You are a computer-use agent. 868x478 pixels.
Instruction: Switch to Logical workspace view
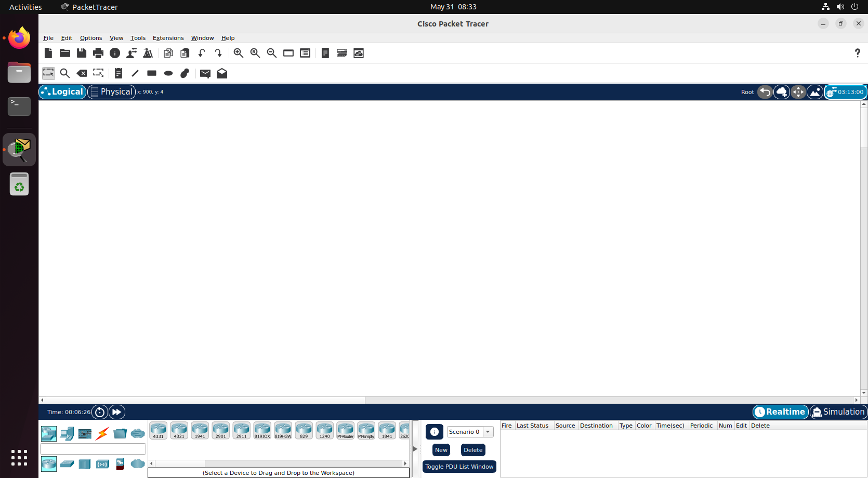point(62,92)
